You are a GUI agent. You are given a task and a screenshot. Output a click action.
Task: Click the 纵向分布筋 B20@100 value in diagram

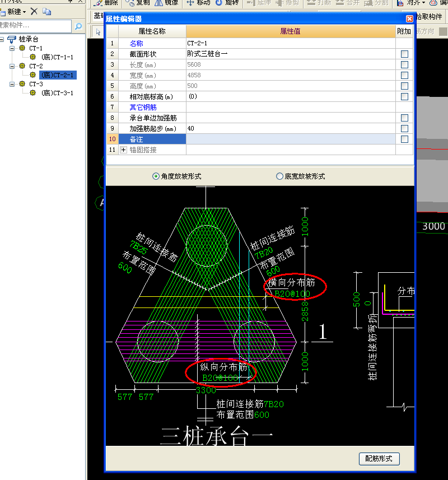(x=220, y=378)
